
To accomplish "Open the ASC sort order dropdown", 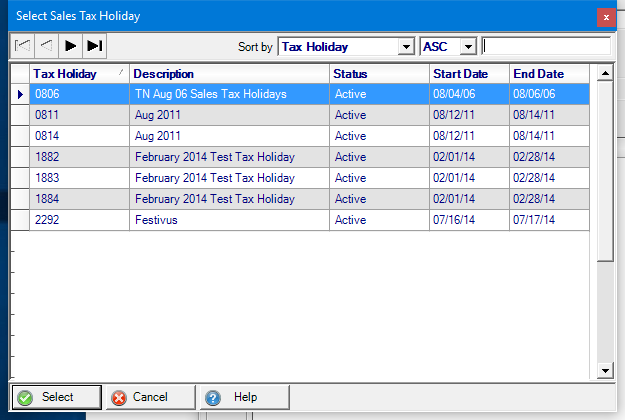I will click(x=467, y=47).
